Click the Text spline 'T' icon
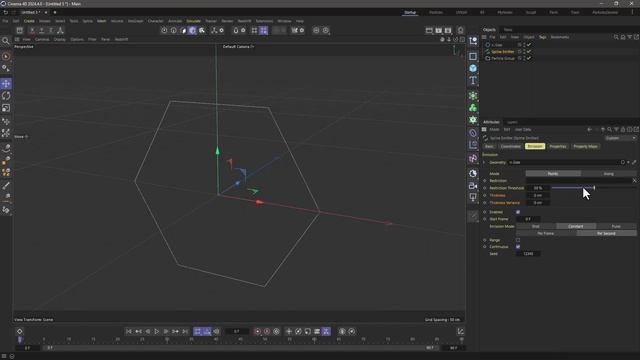Viewport: 640px width, 360px height. [x=473, y=80]
